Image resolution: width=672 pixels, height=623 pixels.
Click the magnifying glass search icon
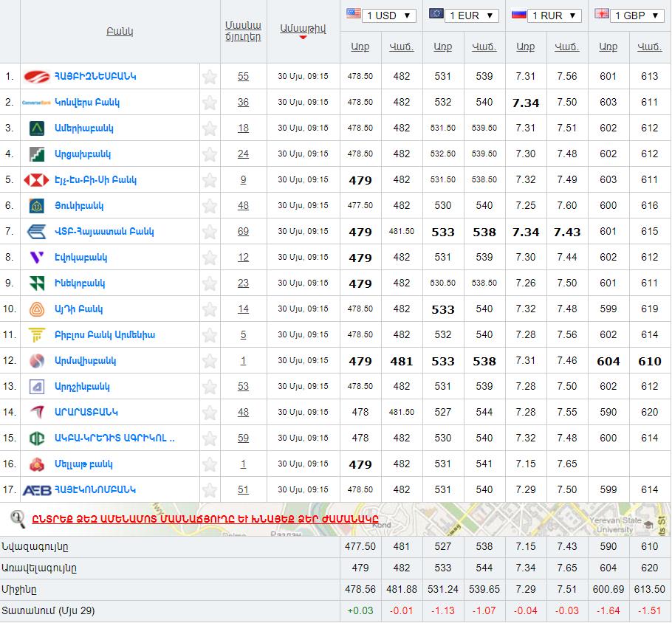click(18, 518)
